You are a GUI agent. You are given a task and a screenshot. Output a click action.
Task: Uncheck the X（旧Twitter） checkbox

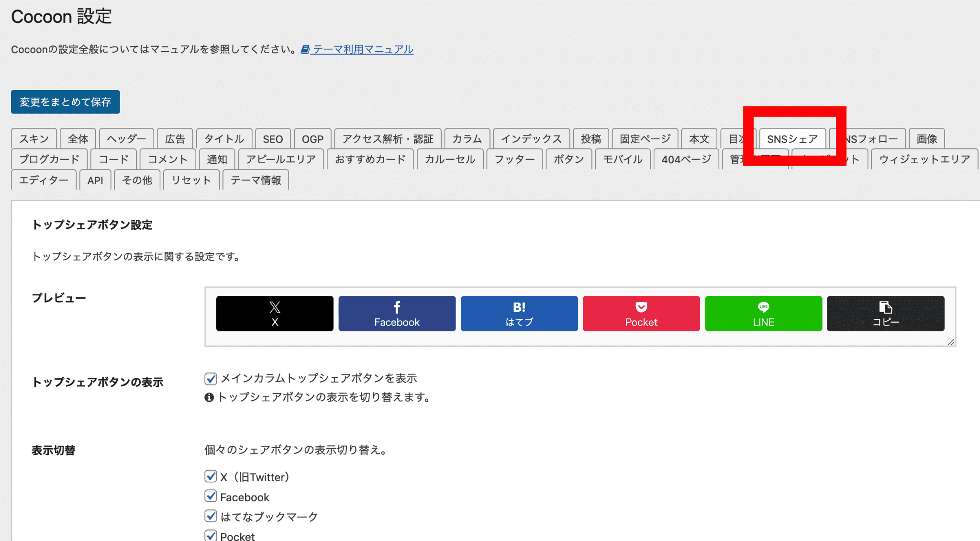[211, 476]
